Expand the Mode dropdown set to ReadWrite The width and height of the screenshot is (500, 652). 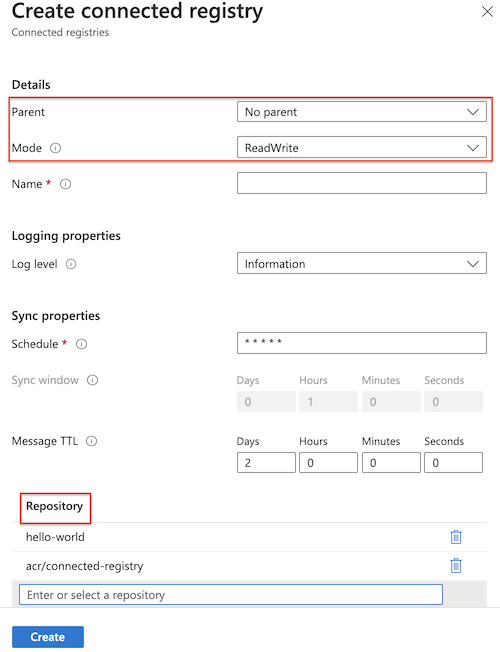361,148
